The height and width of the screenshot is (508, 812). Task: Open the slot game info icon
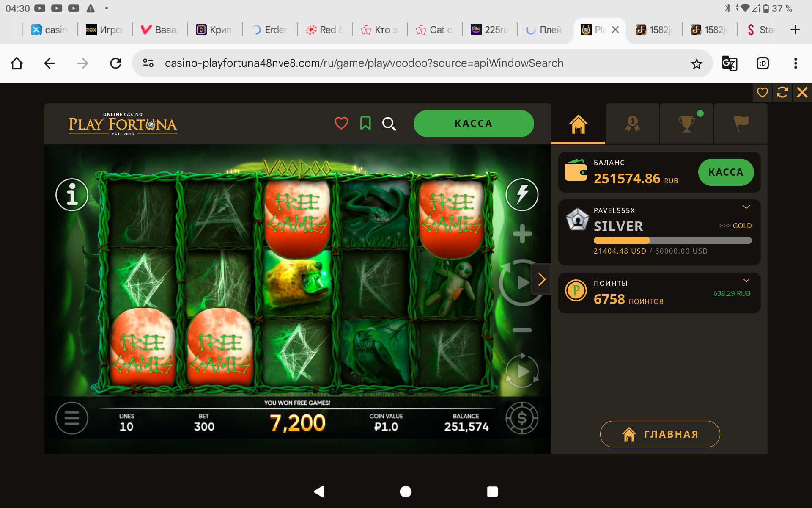pyautogui.click(x=72, y=195)
